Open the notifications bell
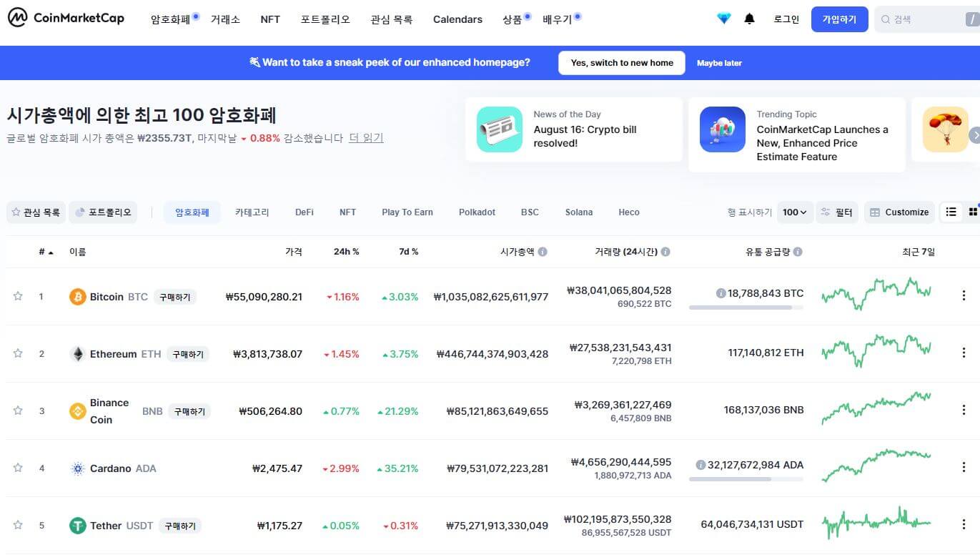 pos(749,19)
